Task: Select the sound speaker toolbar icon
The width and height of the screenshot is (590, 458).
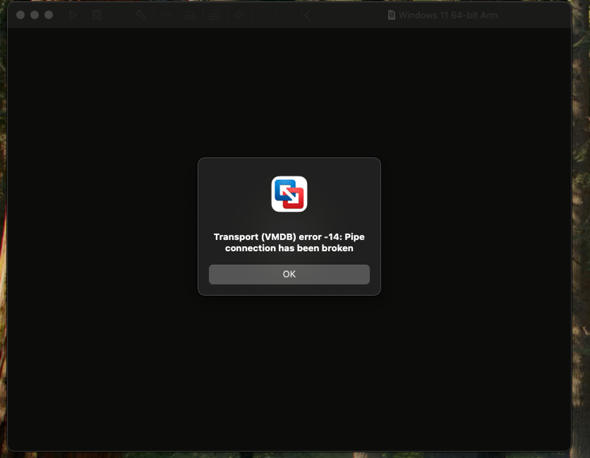Action: click(239, 15)
